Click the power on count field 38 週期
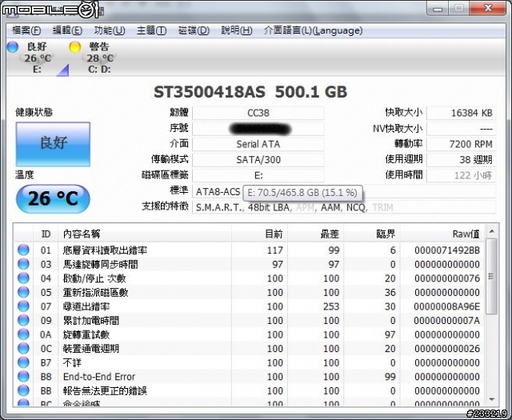Viewport: 512px width, 420px height. [461, 160]
